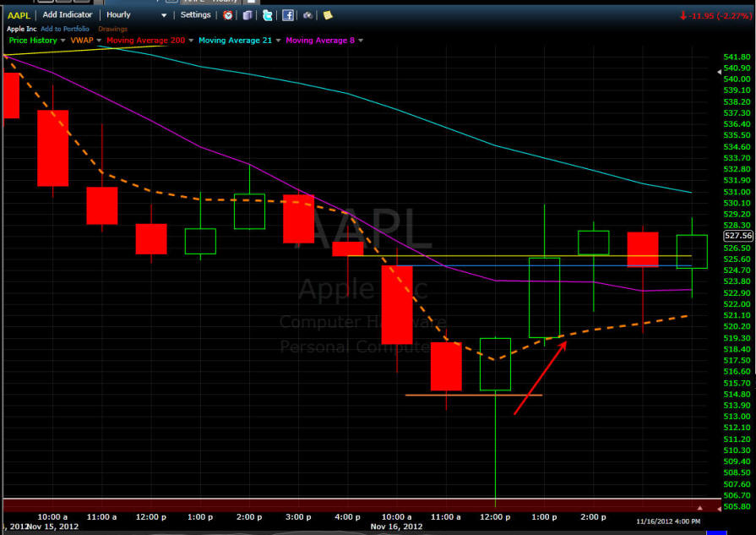The width and height of the screenshot is (756, 535).
Task: Click the 10:00 a time label under Nov 15
Action: [x=52, y=517]
